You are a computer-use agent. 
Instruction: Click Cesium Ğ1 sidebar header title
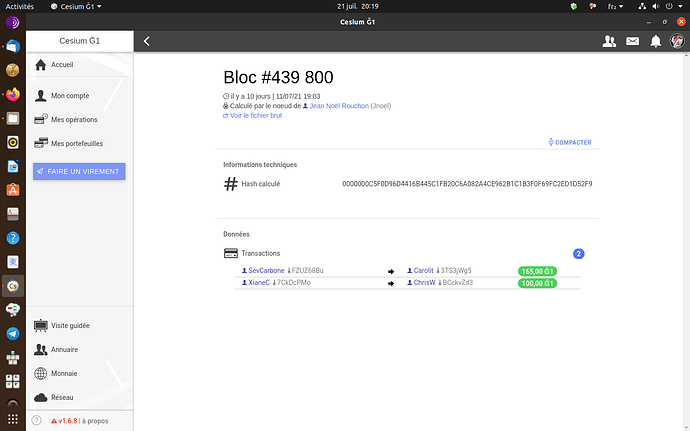coord(80,41)
